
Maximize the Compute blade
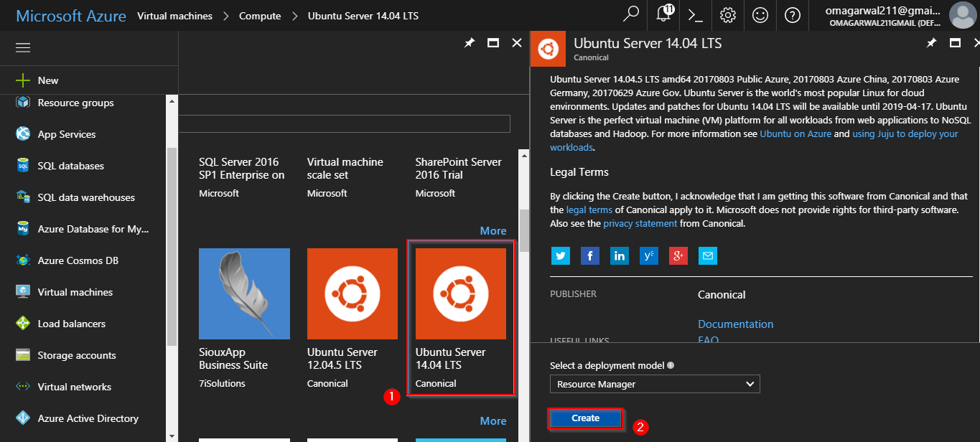pyautogui.click(x=493, y=43)
